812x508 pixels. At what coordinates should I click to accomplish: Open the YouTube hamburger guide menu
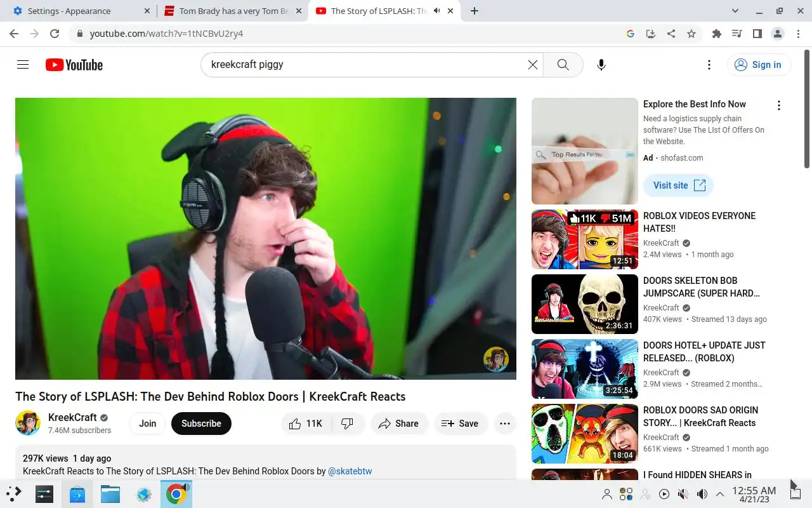[x=23, y=65]
